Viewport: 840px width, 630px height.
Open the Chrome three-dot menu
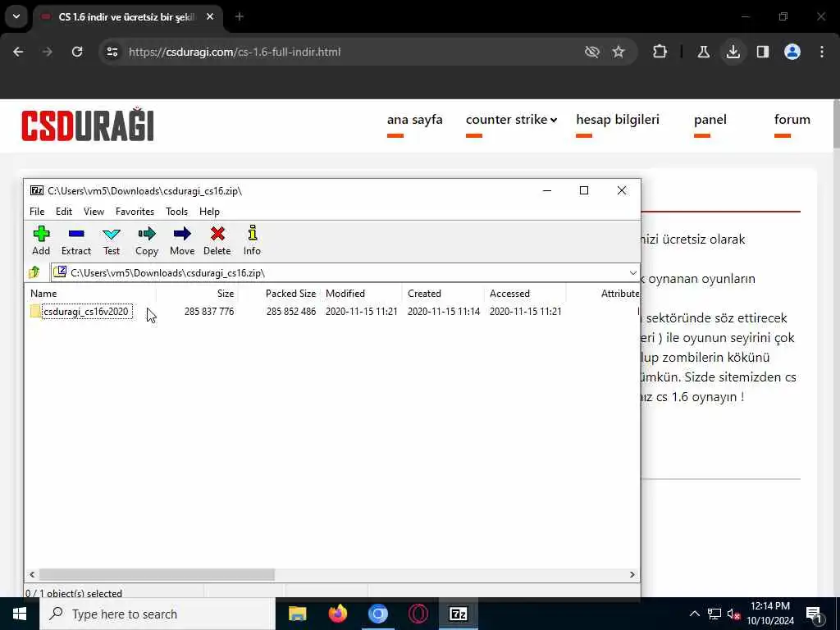tap(822, 52)
